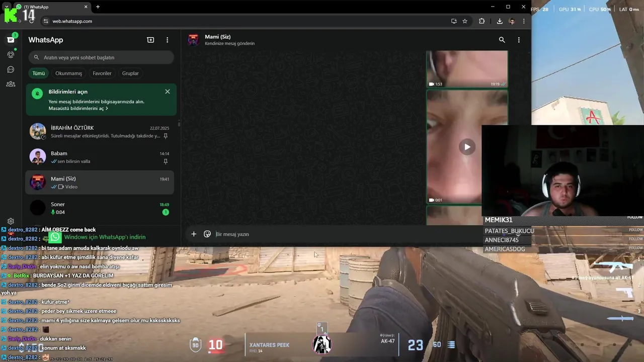644x362 pixels.
Task: Open the Chats icon in WhatsApp sidebar
Action: 11,40
